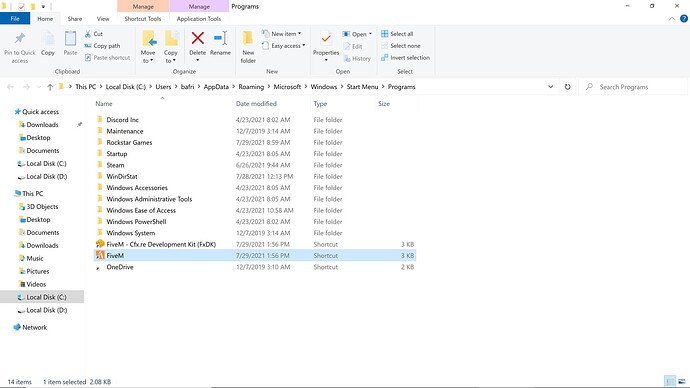Open the View ribbon tab
The image size is (690, 388).
click(103, 19)
